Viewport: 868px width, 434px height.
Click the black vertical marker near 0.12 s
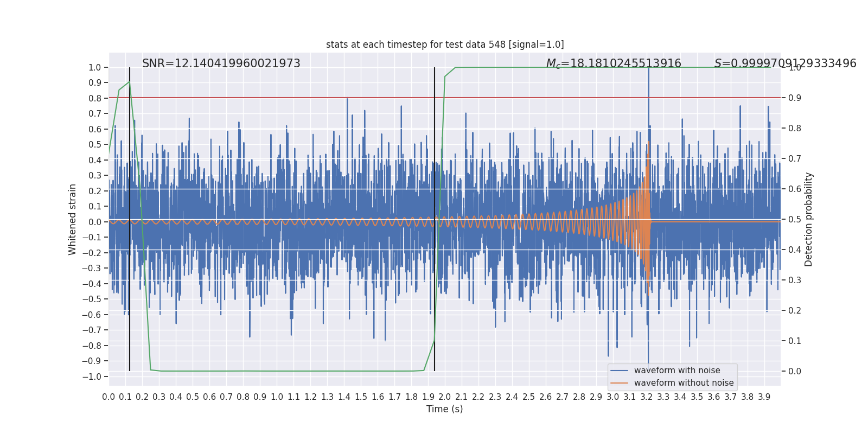[x=130, y=219]
